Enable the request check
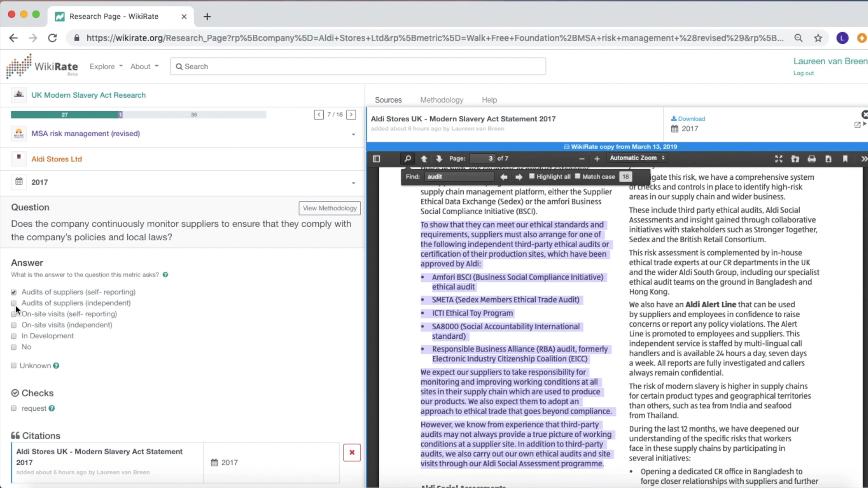This screenshot has width=868, height=488. tap(14, 408)
